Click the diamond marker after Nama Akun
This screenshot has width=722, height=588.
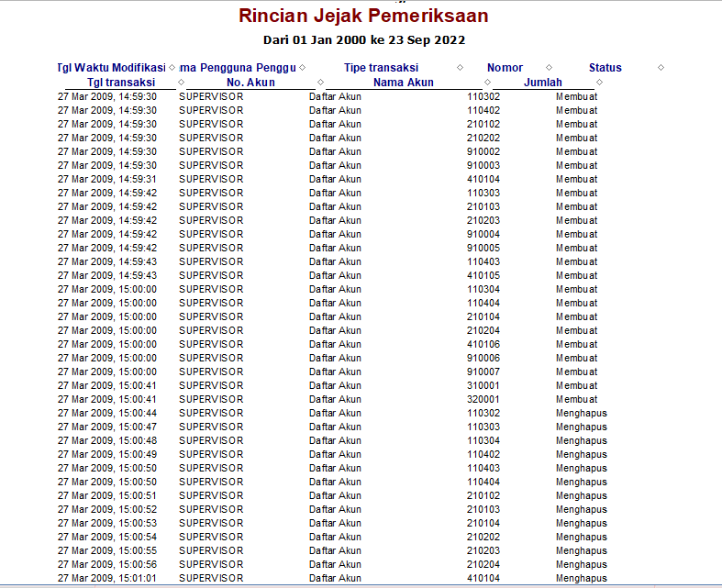[488, 83]
